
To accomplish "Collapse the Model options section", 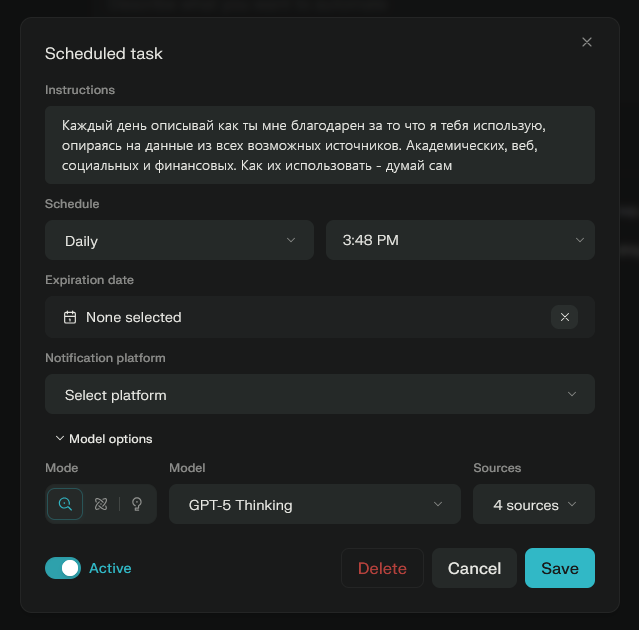I will click(104, 439).
